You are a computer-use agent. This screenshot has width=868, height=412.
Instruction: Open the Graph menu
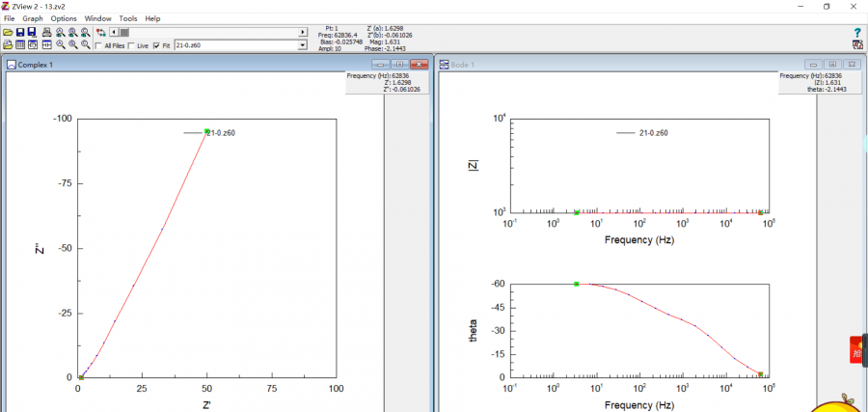pyautogui.click(x=33, y=18)
